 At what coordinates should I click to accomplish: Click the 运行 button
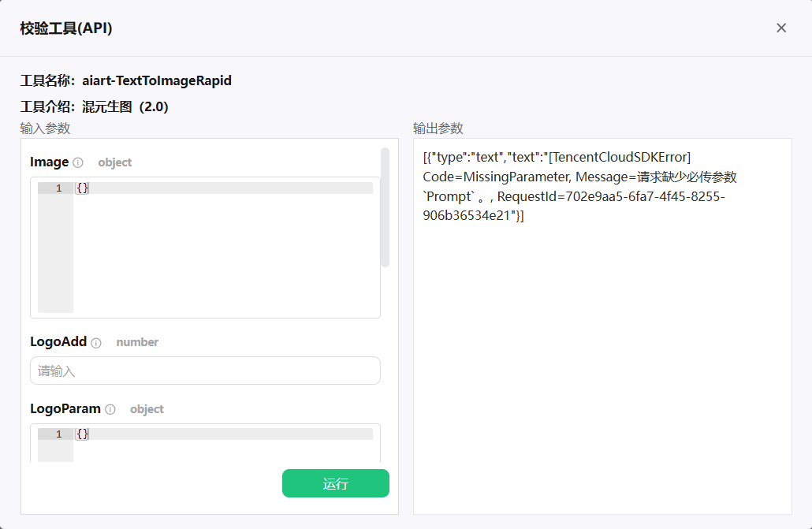coord(335,484)
